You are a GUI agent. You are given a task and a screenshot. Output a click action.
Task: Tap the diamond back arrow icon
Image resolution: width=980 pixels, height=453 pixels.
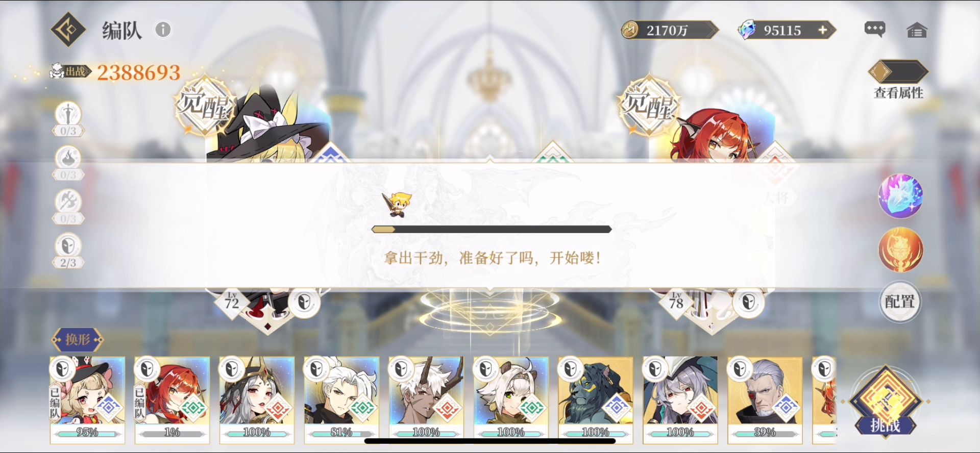(68, 30)
